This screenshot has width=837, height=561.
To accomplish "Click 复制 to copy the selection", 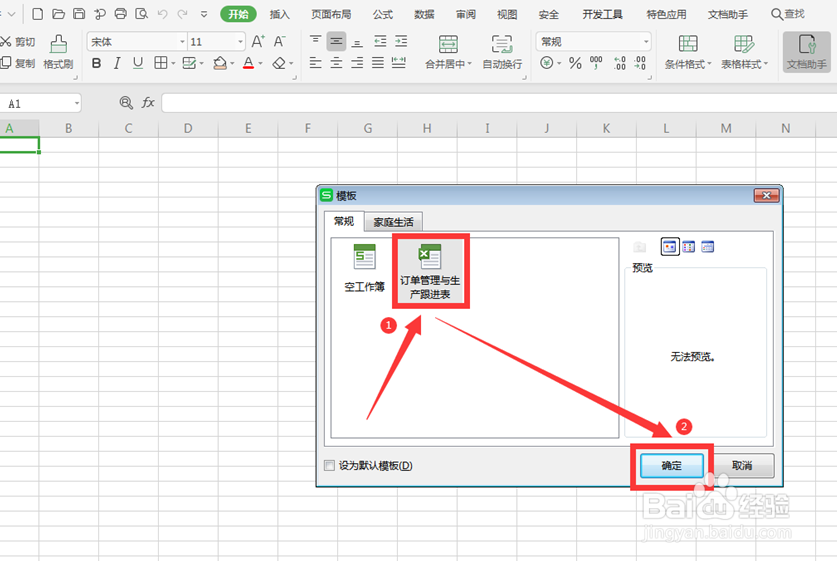I will pyautogui.click(x=18, y=63).
